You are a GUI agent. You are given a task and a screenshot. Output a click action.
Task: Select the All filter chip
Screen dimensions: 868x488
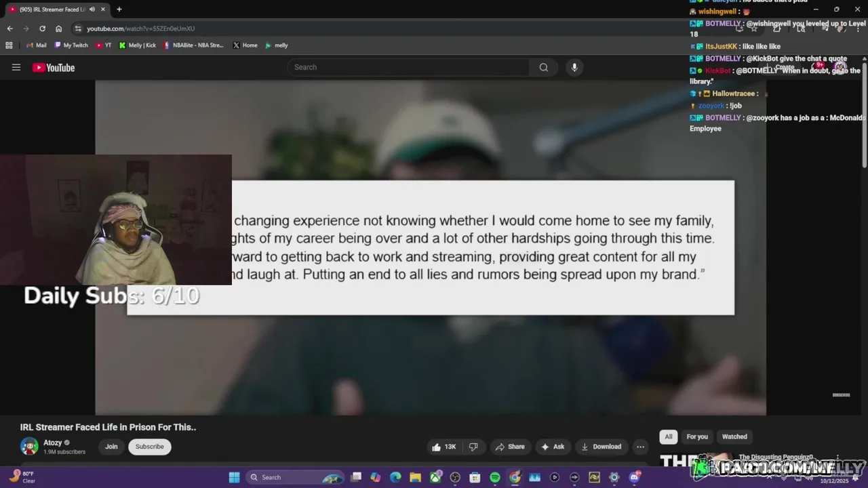[x=669, y=436]
